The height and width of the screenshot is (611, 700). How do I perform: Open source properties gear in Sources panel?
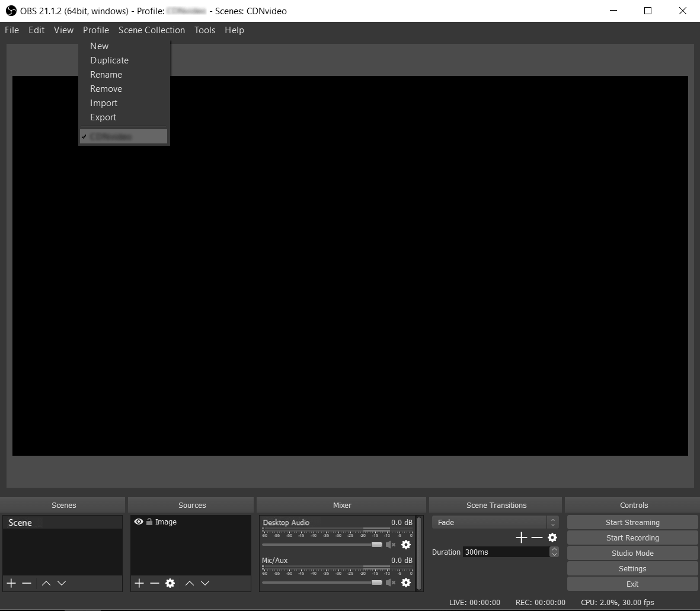170,583
